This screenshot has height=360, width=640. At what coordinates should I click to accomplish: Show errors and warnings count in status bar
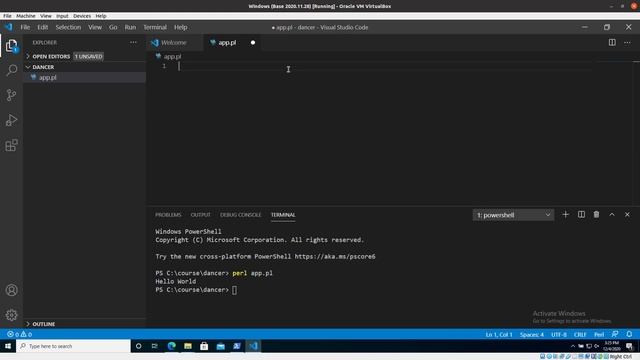click(19, 334)
